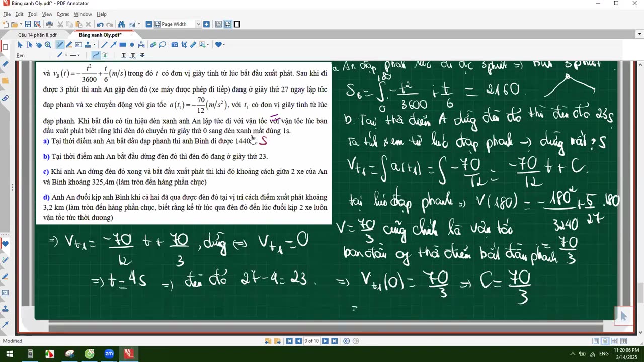Open the Zoom app in taskbar

coord(109,354)
